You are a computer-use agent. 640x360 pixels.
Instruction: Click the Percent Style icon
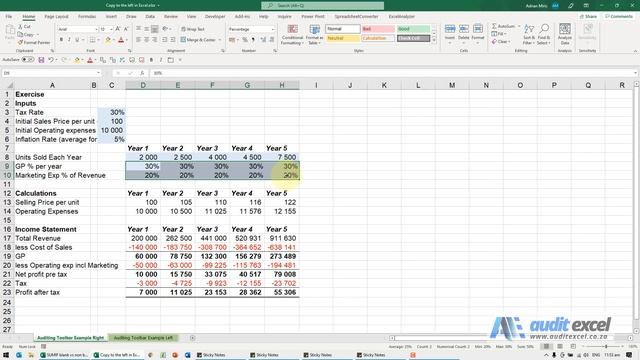click(245, 40)
